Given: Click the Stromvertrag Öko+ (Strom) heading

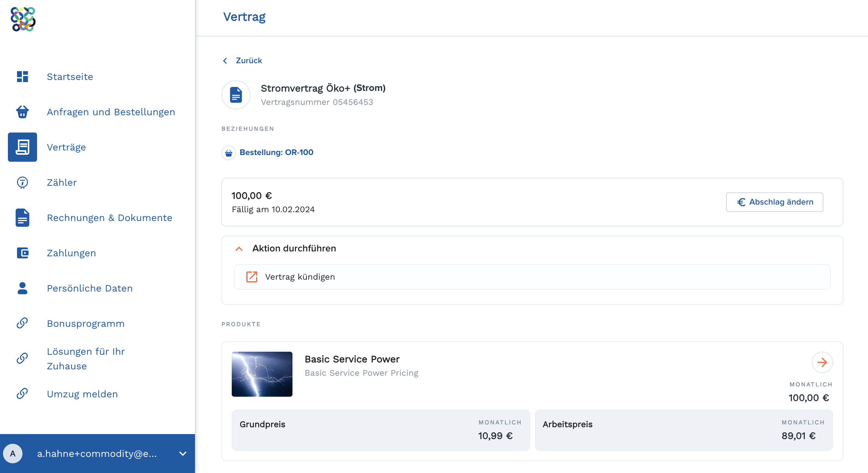Looking at the screenshot, I should [323, 88].
